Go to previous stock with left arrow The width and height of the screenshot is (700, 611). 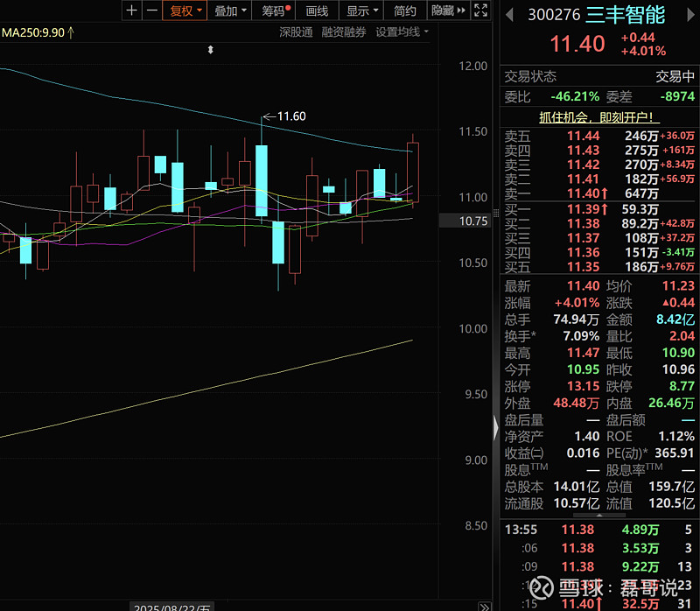[509, 15]
